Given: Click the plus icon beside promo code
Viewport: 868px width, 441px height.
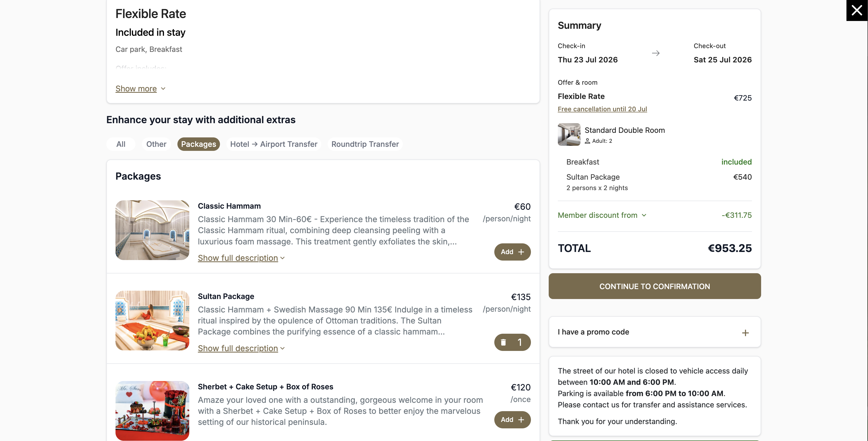Looking at the screenshot, I should click(x=745, y=333).
